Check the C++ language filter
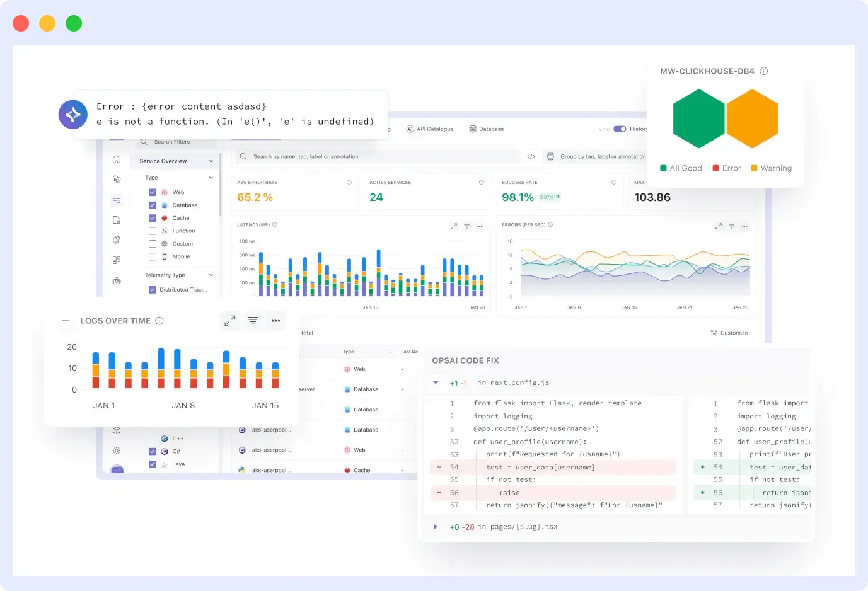 coord(153,439)
